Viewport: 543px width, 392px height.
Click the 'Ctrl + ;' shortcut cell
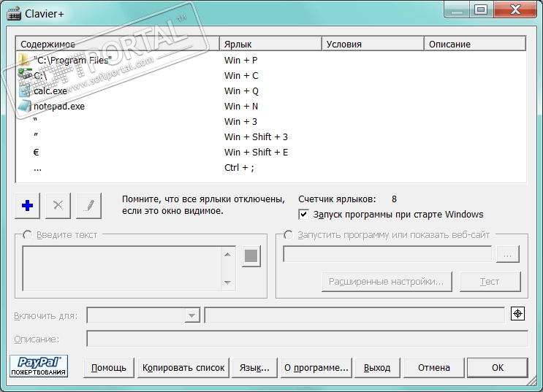pyautogui.click(x=239, y=167)
